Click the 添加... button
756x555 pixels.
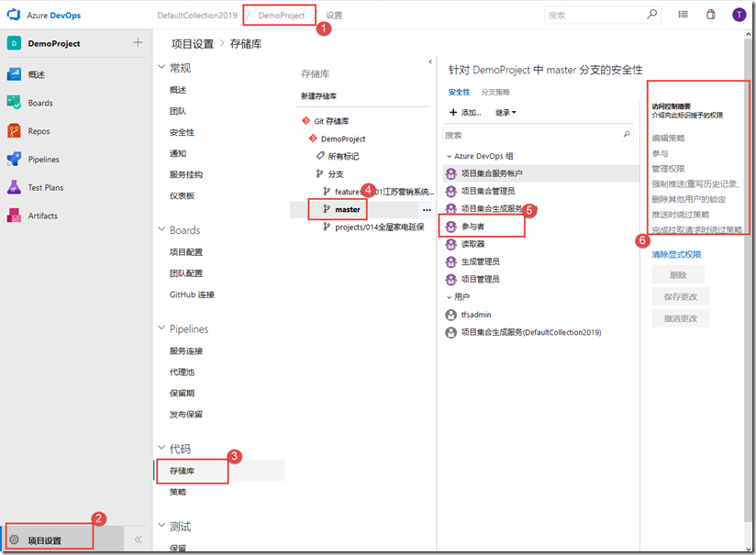click(465, 112)
